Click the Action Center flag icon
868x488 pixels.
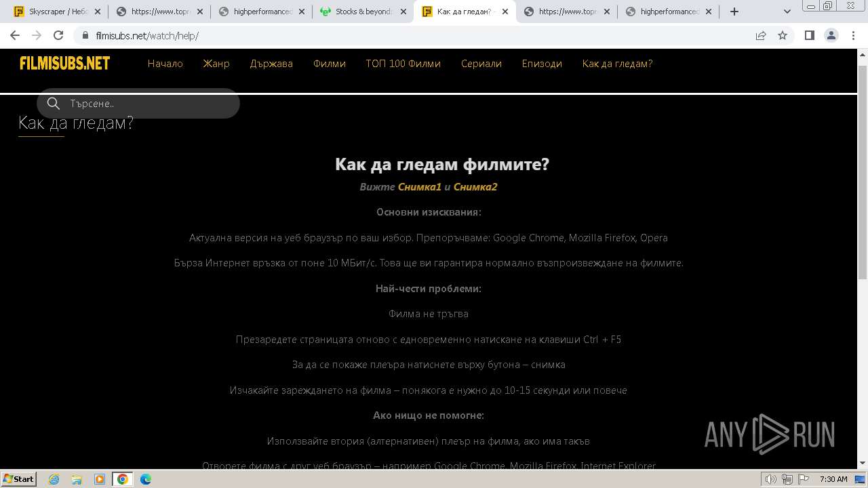point(804,479)
